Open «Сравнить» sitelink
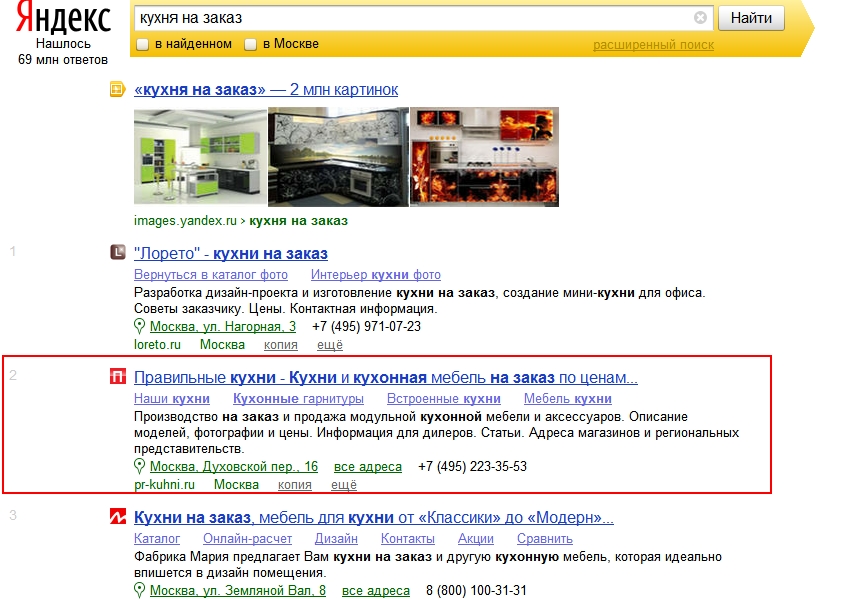Viewport: 841px width, 600px height. click(544, 538)
